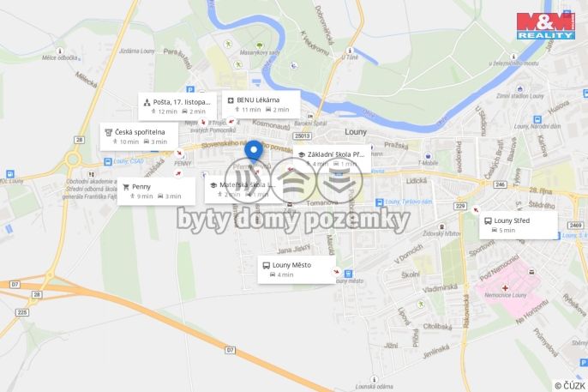The height and width of the screenshot is (392, 588).
Task: Click the Zimní stadion Louny marker icon
Action: [519, 89]
